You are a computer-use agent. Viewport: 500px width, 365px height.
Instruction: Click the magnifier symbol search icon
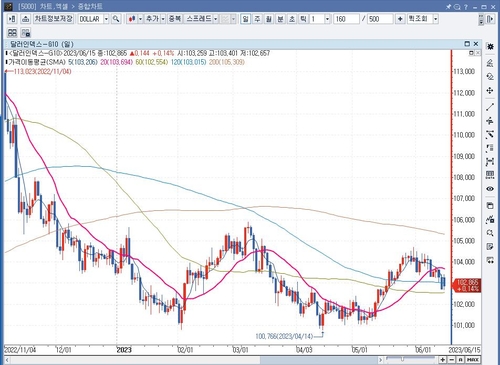pos(116,19)
